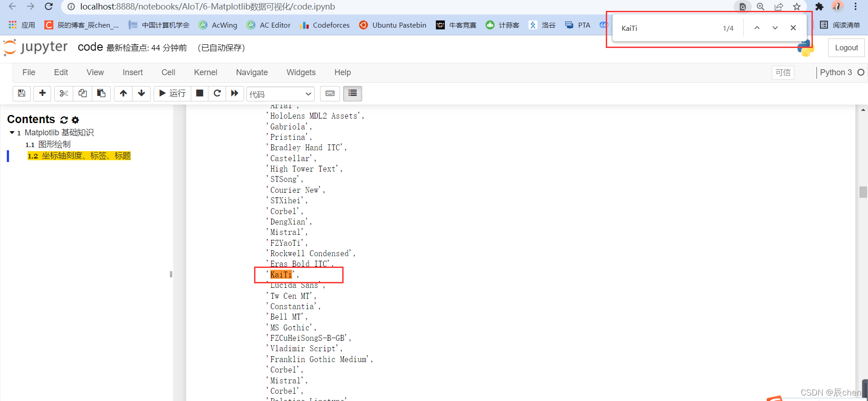Image resolution: width=868 pixels, height=401 pixels.
Task: Move selected cell down arrow
Action: click(142, 93)
